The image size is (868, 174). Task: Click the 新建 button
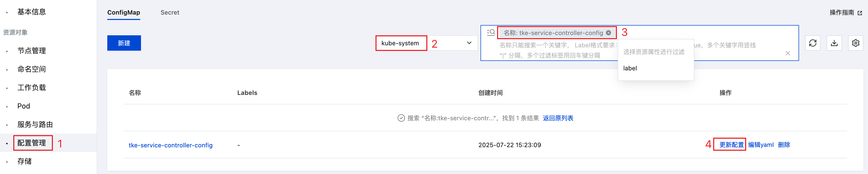[124, 43]
